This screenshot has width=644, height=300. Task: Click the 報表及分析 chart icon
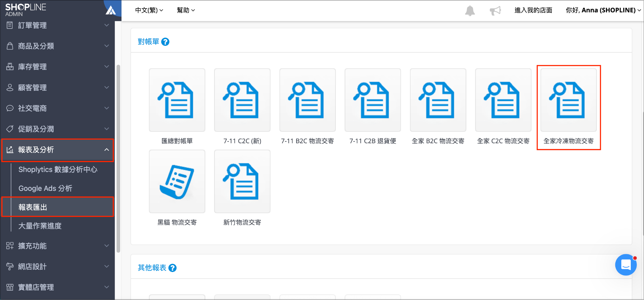(x=10, y=150)
